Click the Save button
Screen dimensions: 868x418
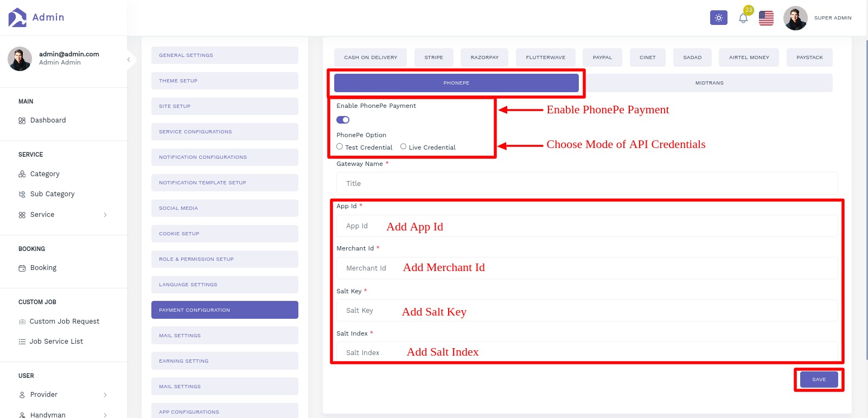click(x=819, y=380)
